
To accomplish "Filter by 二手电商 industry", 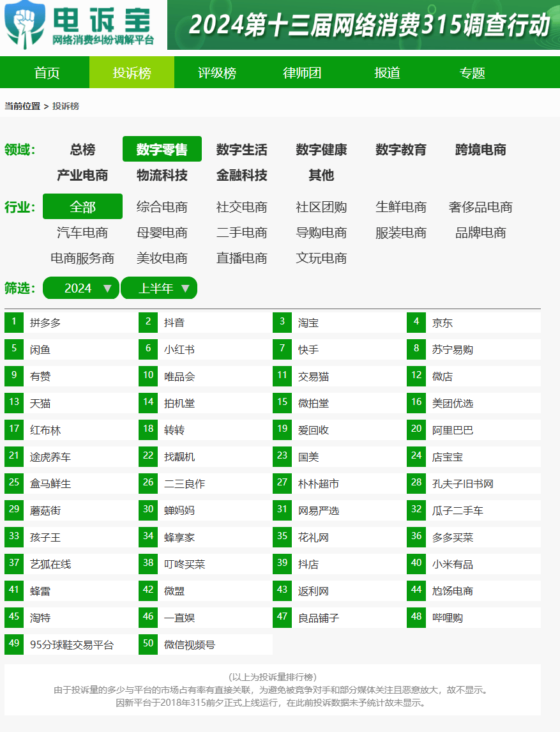I will pyautogui.click(x=242, y=232).
